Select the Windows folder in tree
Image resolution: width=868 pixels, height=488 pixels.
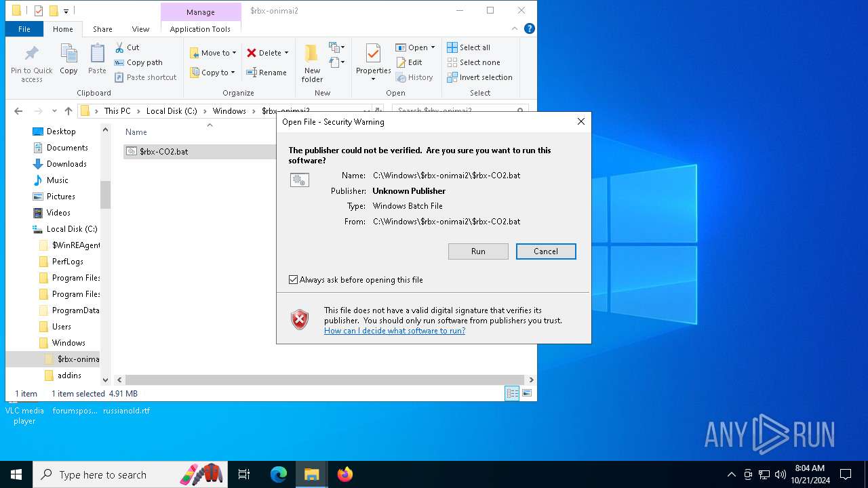point(68,343)
